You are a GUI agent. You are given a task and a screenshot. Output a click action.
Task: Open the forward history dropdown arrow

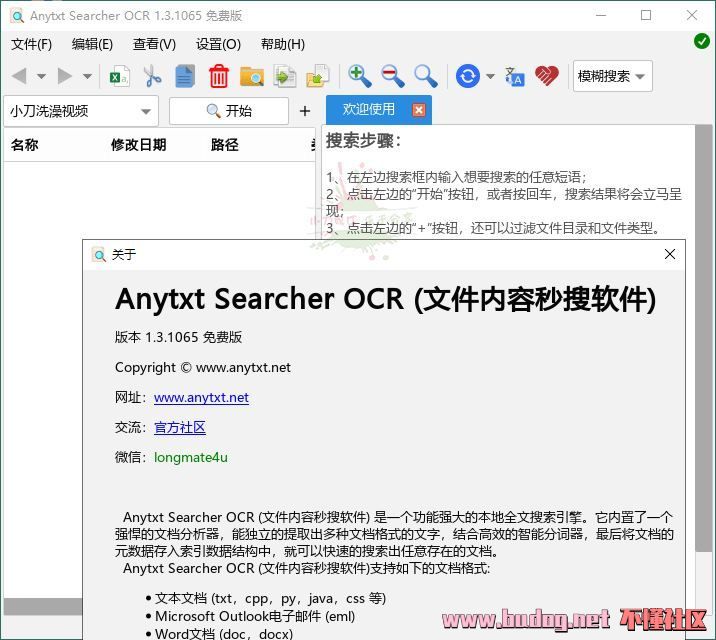click(x=87, y=76)
